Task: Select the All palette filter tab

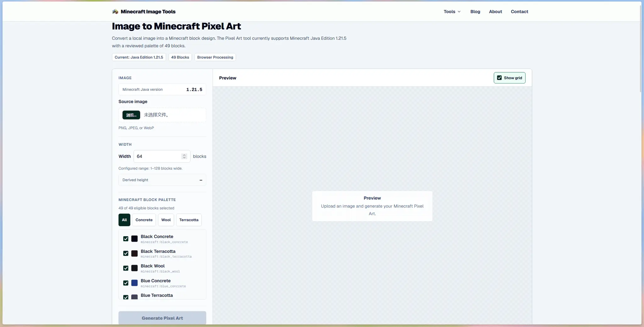Action: point(124,220)
